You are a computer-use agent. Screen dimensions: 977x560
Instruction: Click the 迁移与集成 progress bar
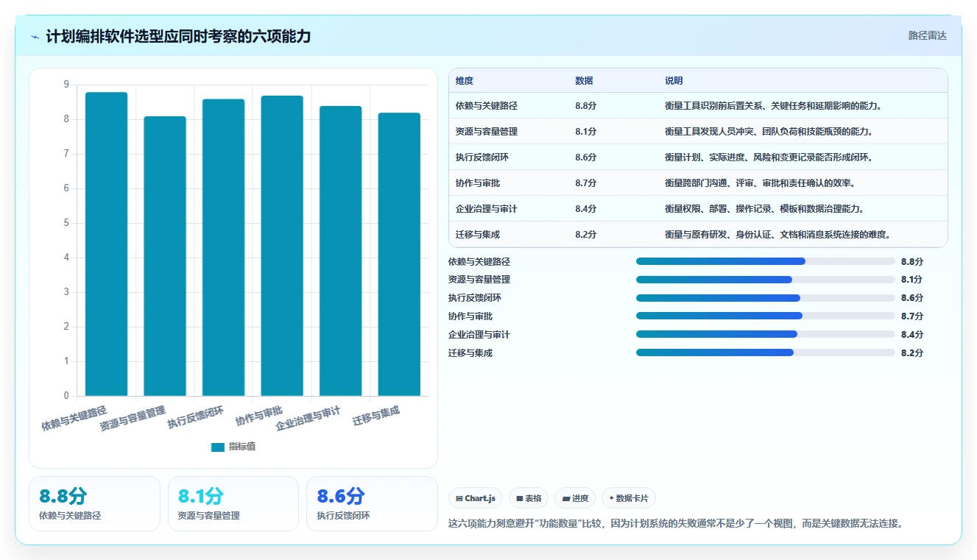pos(766,352)
